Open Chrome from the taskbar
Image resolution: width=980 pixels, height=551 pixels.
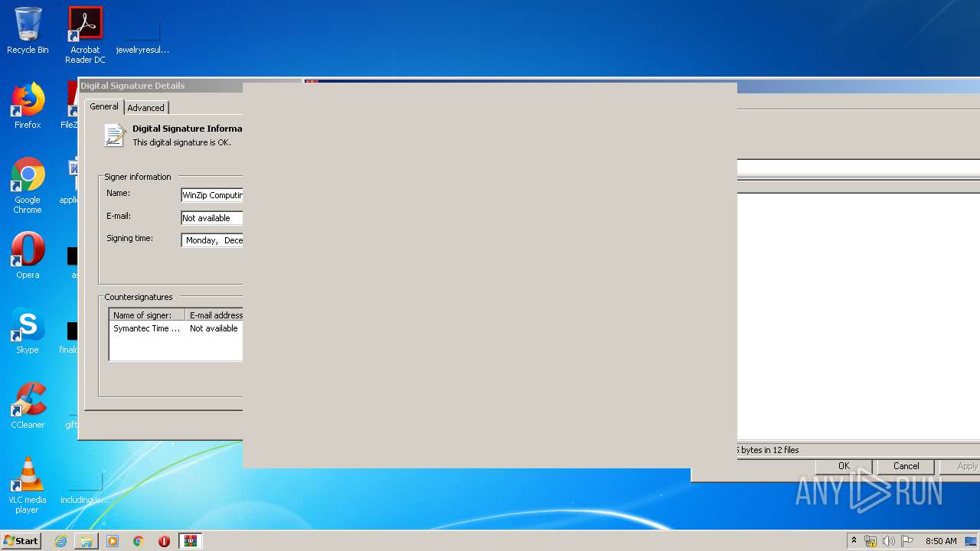(x=139, y=541)
